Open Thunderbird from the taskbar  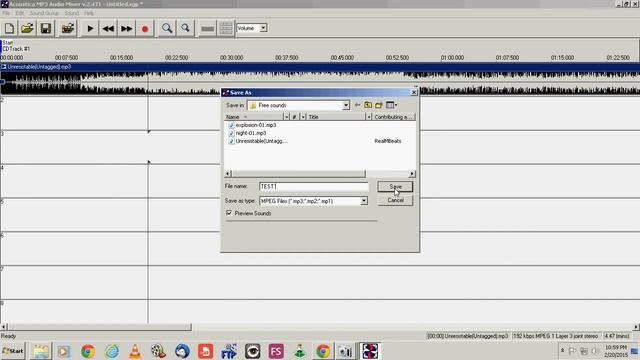(x=182, y=351)
